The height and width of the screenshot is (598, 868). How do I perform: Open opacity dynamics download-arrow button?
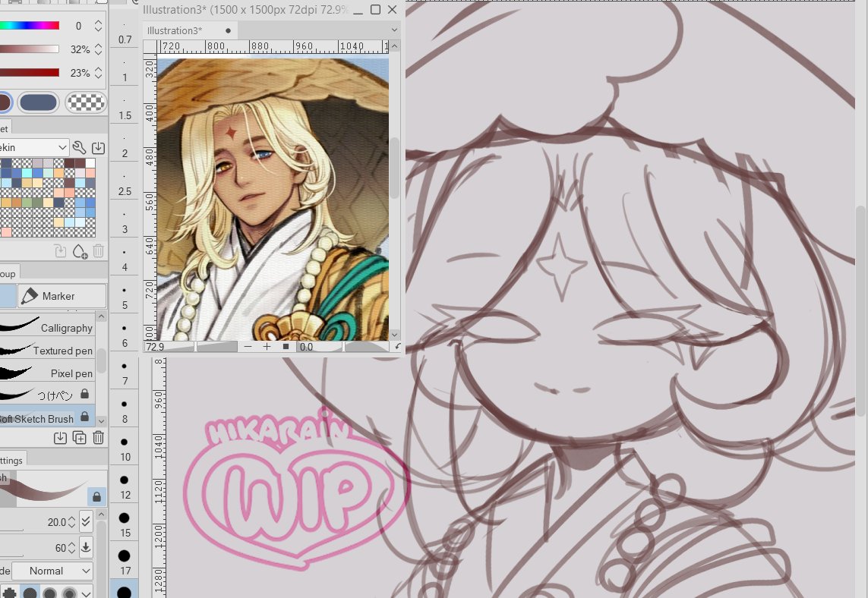[x=86, y=547]
